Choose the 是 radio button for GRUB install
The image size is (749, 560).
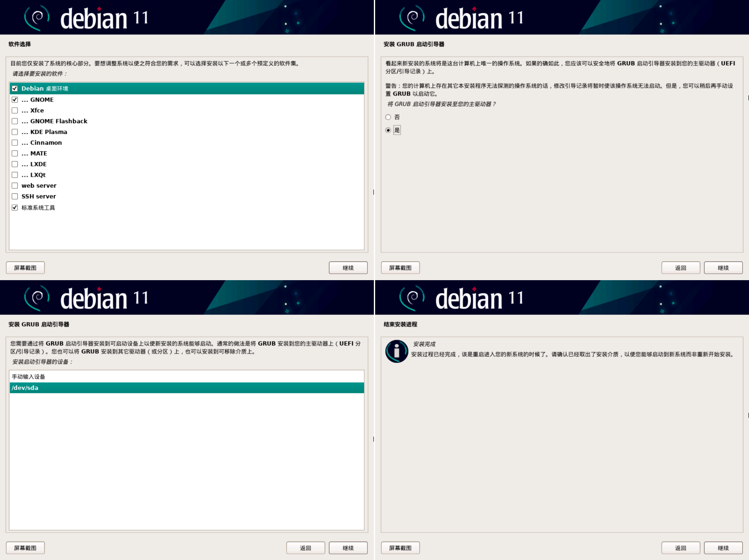tap(388, 130)
